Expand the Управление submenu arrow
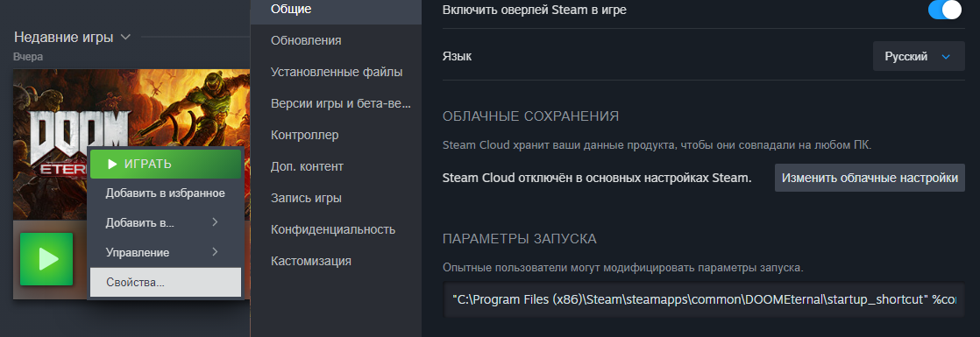 (215, 252)
